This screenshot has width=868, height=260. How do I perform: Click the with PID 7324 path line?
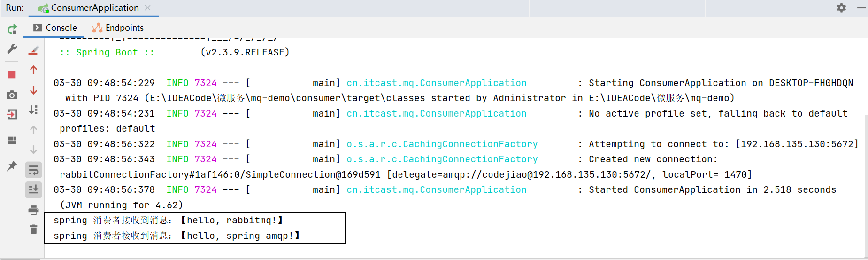400,98
